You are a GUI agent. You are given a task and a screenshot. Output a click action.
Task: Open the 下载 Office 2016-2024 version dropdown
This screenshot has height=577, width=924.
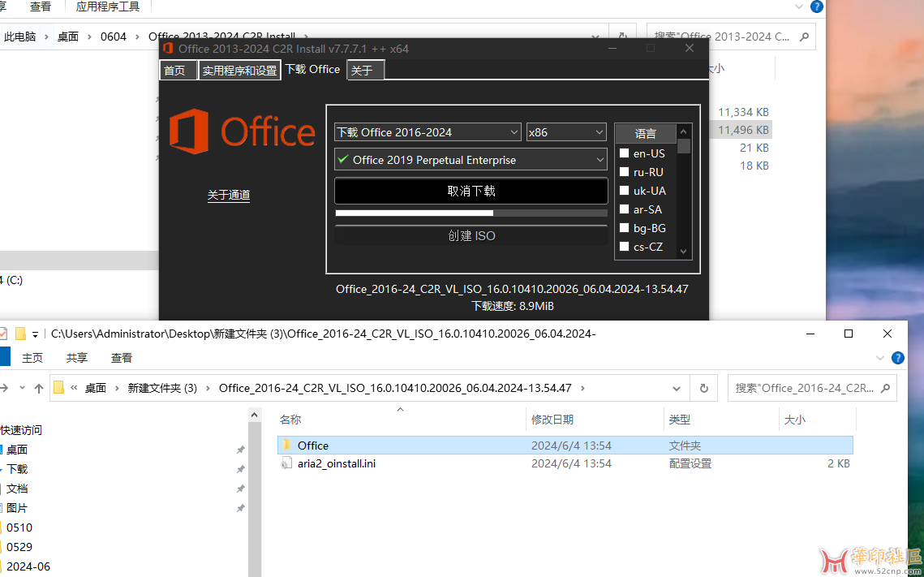(428, 132)
